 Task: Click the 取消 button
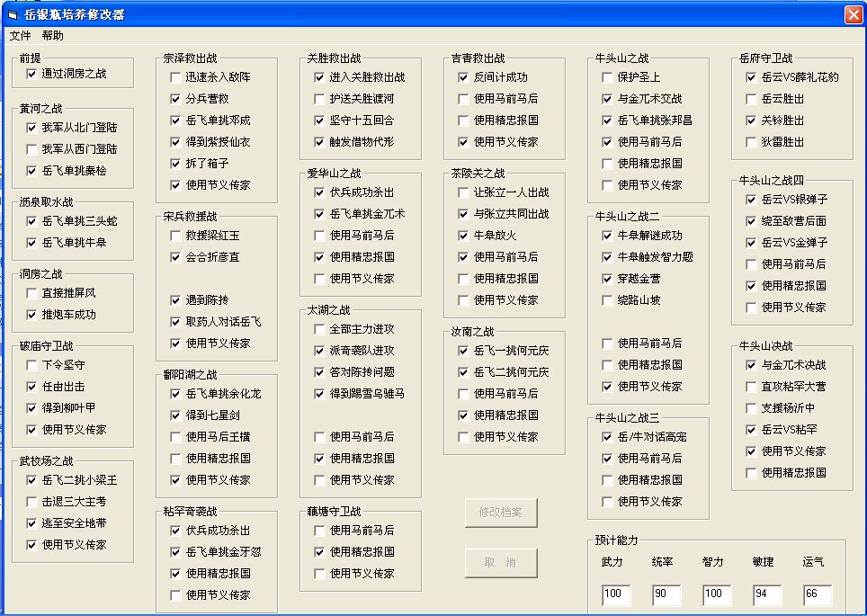(x=501, y=563)
